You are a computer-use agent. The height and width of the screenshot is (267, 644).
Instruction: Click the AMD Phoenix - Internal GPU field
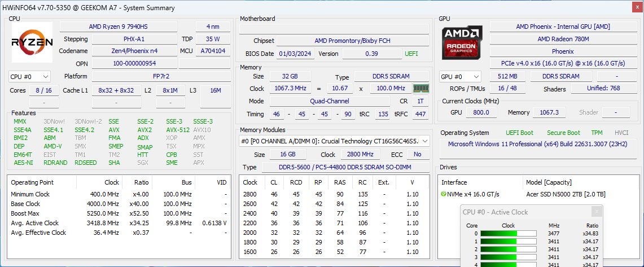tap(563, 27)
